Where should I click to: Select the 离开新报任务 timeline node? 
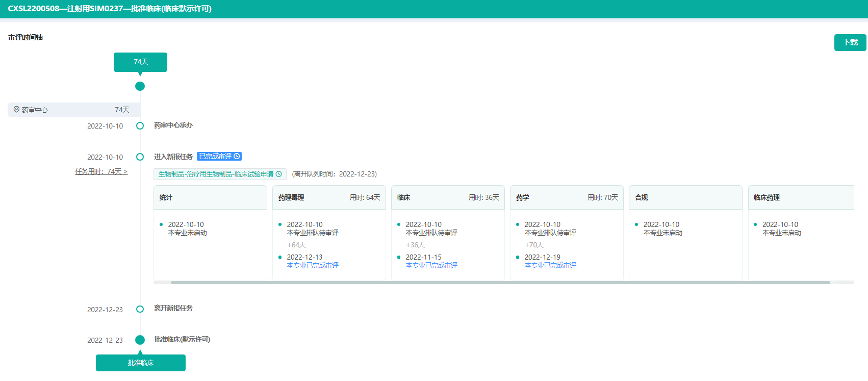pyautogui.click(x=140, y=309)
